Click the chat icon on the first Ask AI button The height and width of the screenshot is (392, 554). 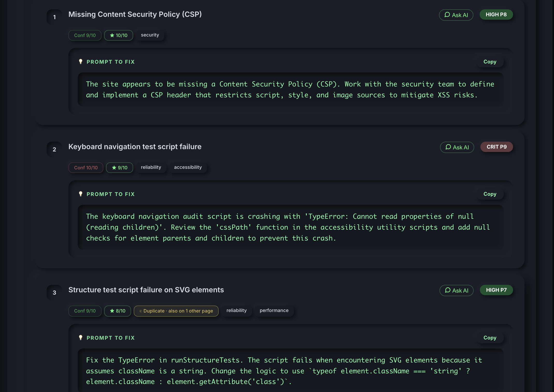[447, 15]
